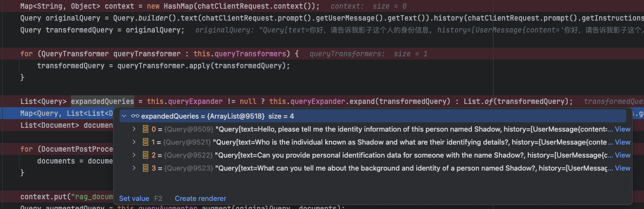Click the object icon of element 1

coord(145,142)
